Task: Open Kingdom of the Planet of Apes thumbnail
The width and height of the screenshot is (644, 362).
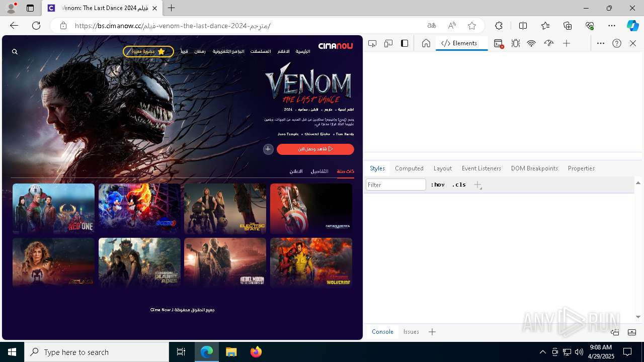Action: click(x=139, y=263)
